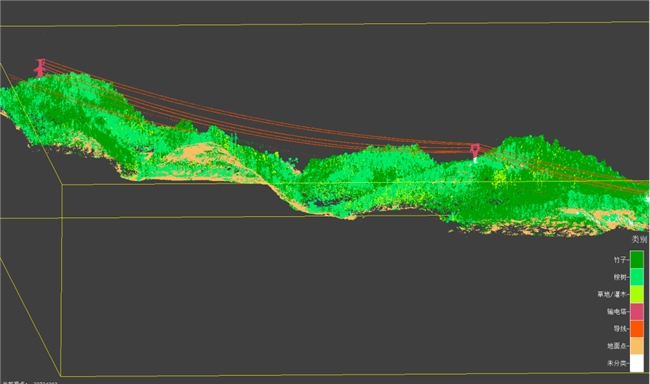This screenshot has width=650, height=384.
Task: Pick the pink transmission tower on left hilltop
Action: click(40, 68)
